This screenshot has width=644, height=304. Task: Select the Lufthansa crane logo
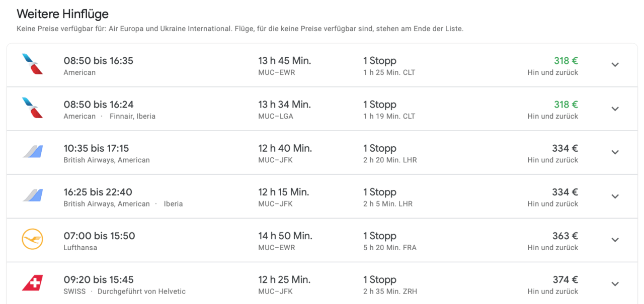click(31, 240)
